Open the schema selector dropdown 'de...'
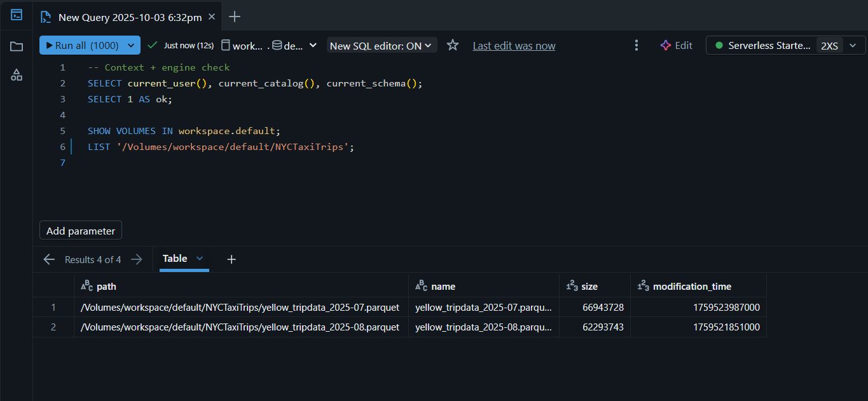 point(294,46)
